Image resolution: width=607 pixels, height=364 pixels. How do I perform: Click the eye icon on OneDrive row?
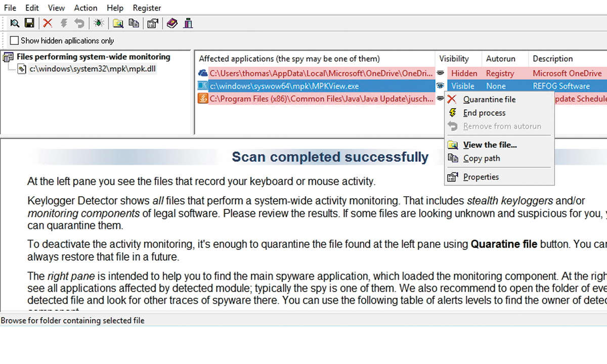click(441, 73)
